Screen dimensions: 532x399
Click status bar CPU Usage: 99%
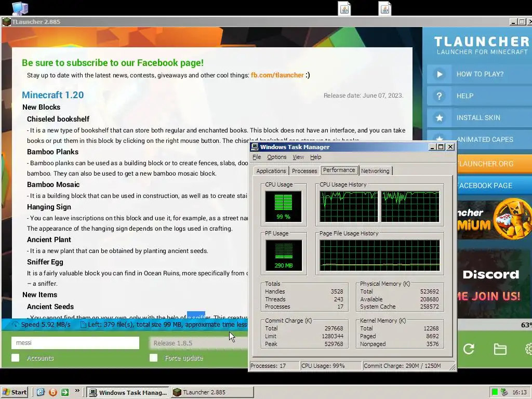point(331,366)
